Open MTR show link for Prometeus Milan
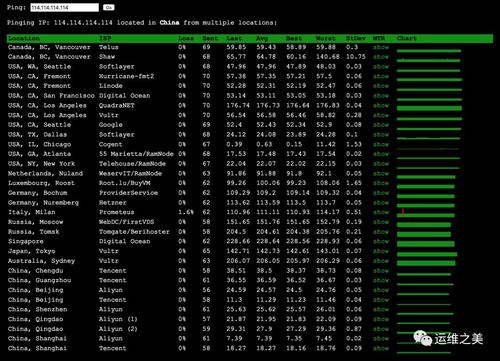Viewport: 500px width, 361px height. pos(381,212)
